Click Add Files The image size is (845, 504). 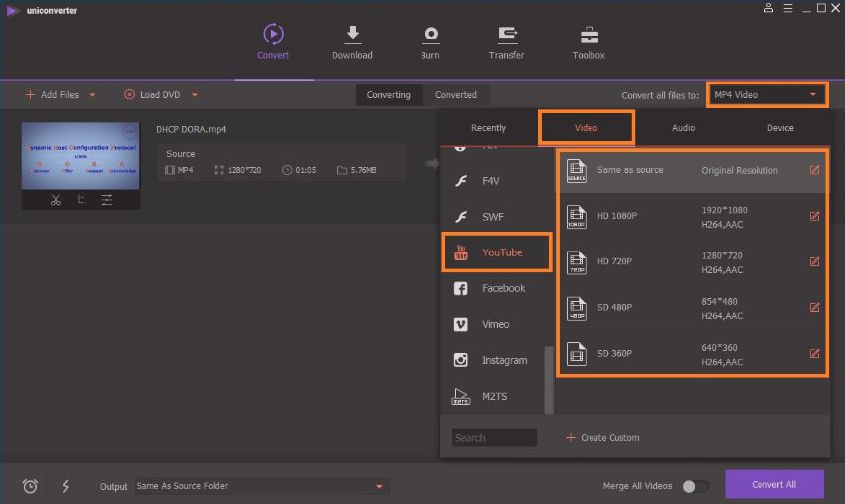click(53, 95)
